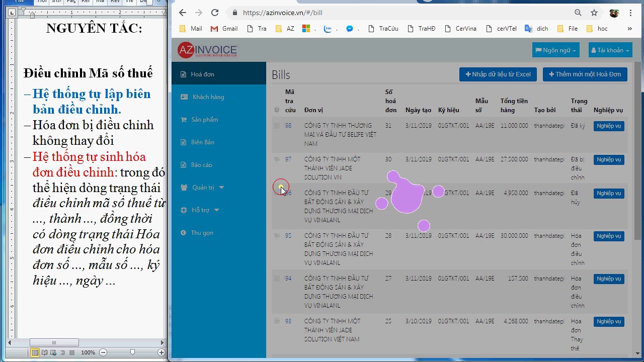Click Nhập dữ liệu từ Excel button
Viewport: 644px width, 362px height.
(x=498, y=74)
